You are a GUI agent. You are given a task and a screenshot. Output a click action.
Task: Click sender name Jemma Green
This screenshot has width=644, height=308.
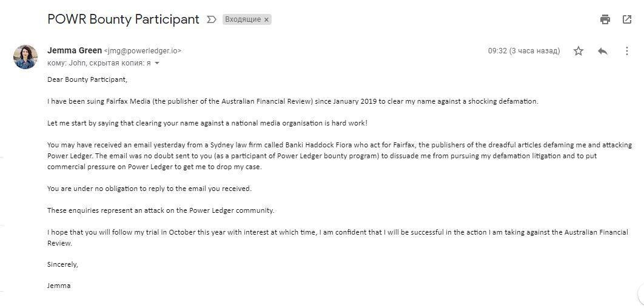[75, 50]
